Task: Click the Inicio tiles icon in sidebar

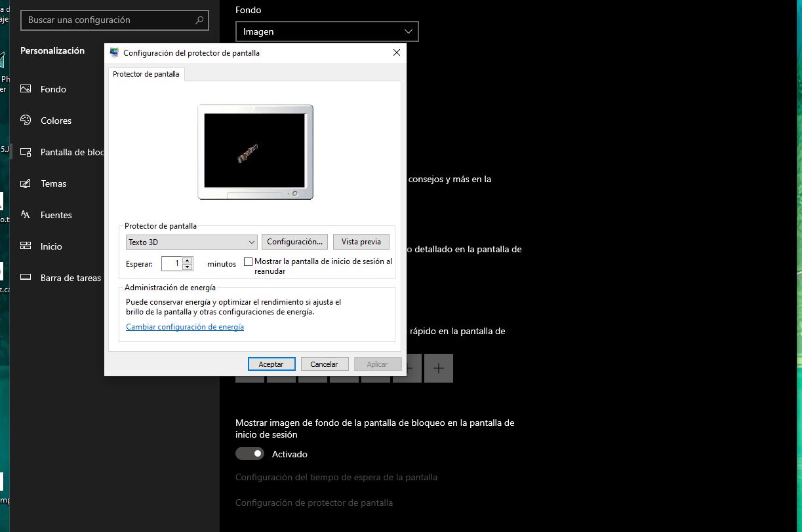Action: pyautogui.click(x=26, y=246)
